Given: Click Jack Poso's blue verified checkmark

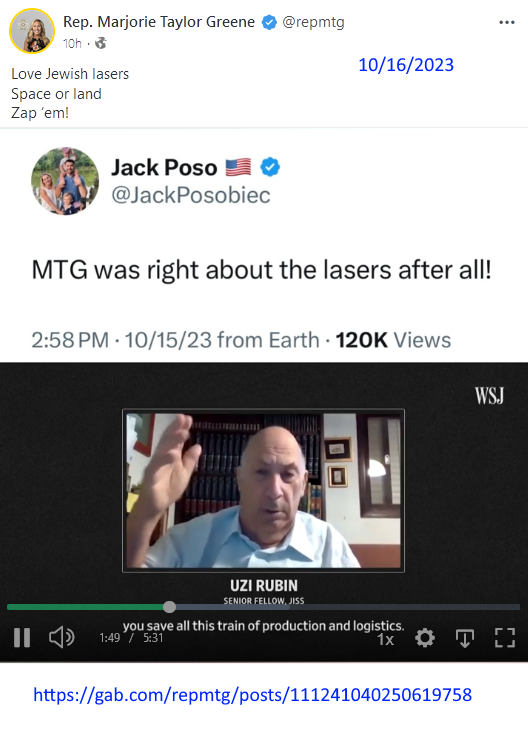Looking at the screenshot, I should click(x=270, y=167).
